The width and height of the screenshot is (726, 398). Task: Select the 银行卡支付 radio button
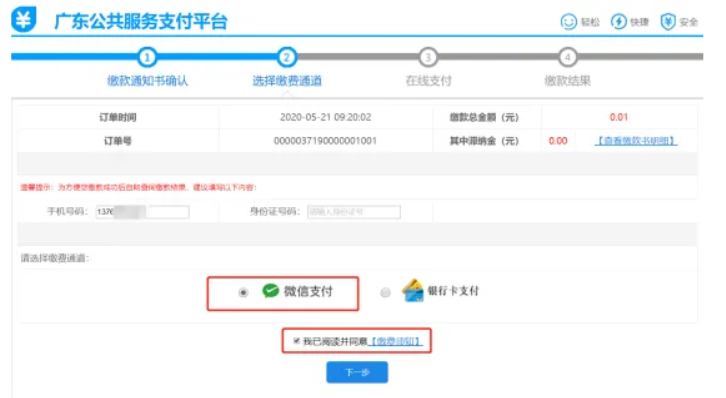(x=385, y=292)
